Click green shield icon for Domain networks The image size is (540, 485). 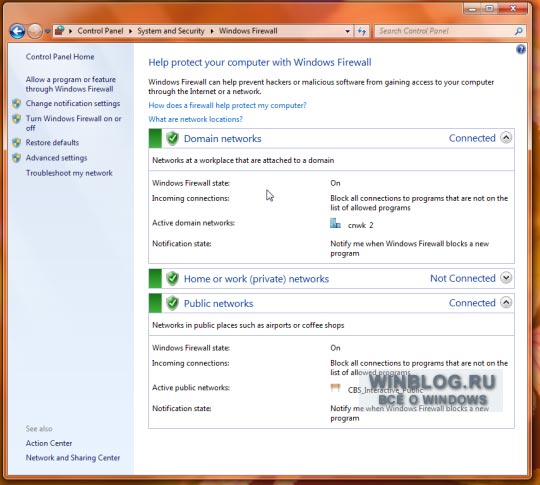(172, 138)
